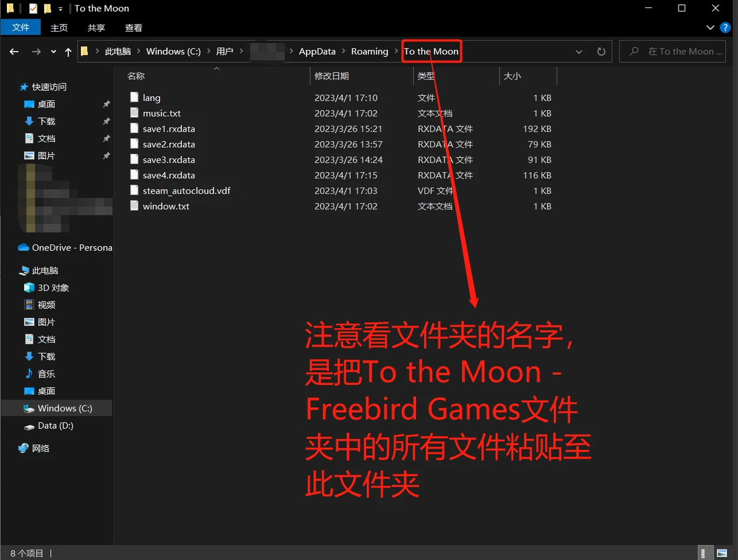Select Windows (C:) drive in sidebar
Viewport: 738px width, 560px height.
(64, 408)
